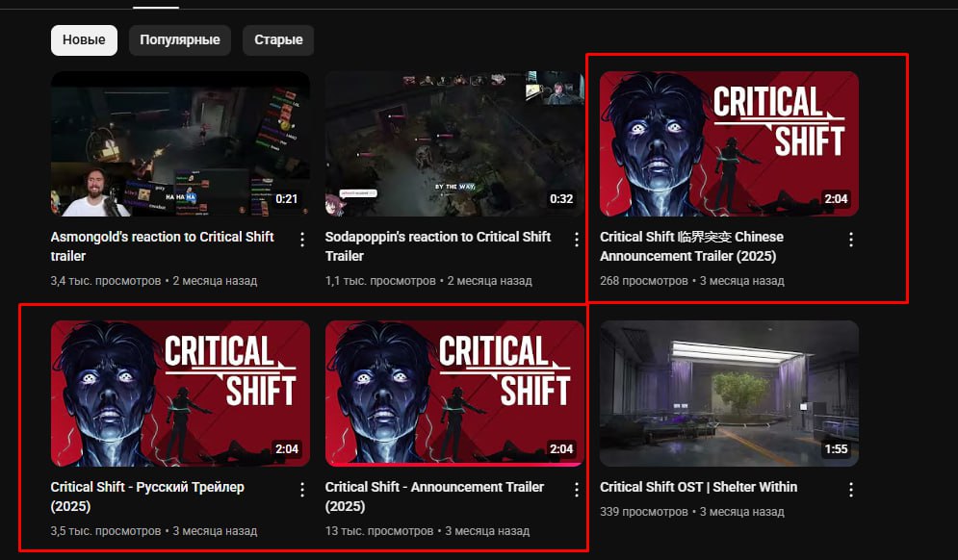The image size is (958, 560).
Task: Play Asmongold's reaction thumbnail
Action: click(180, 143)
